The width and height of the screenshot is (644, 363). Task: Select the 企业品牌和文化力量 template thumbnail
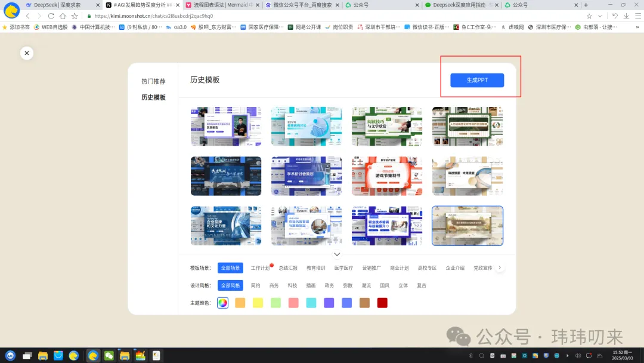click(226, 226)
